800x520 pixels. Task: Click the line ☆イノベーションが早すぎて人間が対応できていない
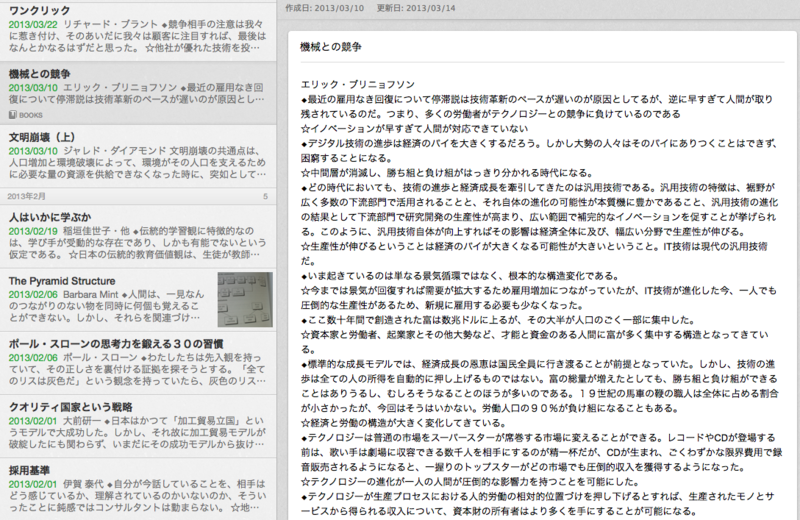tap(414, 129)
